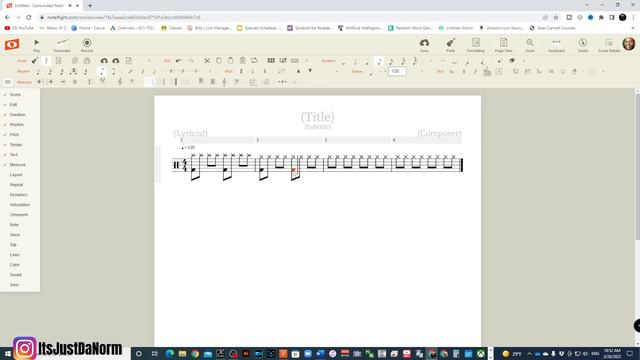Enable the Articulation palette

coord(20,204)
